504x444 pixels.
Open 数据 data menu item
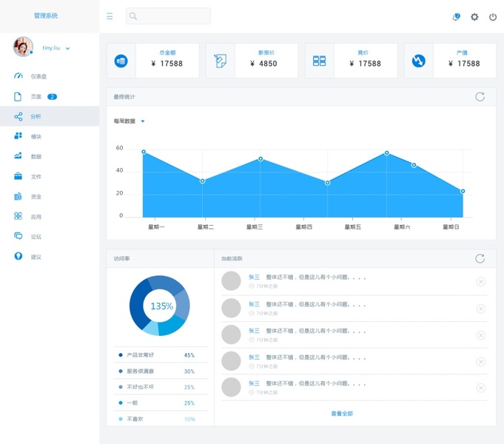pos(50,156)
